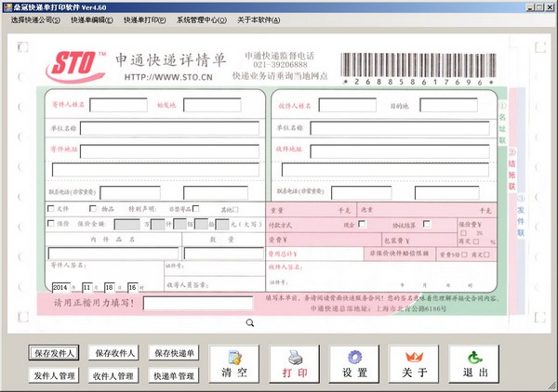Open 发件人管理
The width and height of the screenshot is (558, 392).
coord(54,375)
